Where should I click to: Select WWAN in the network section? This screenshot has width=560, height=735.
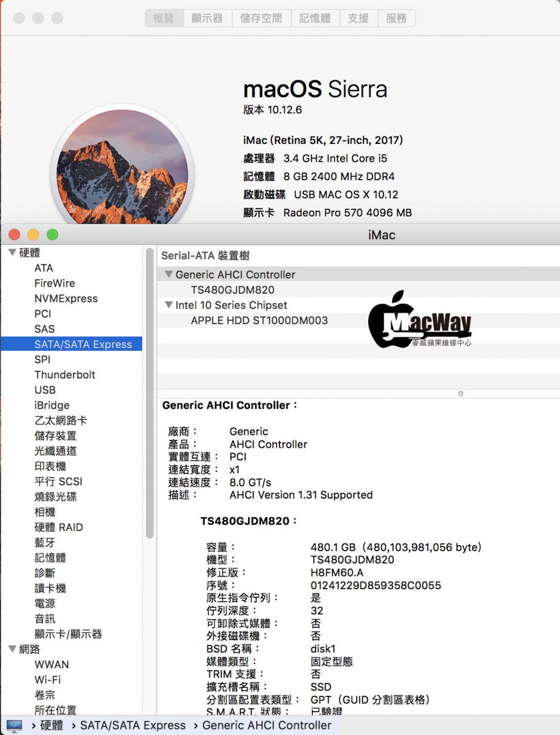pos(51,665)
